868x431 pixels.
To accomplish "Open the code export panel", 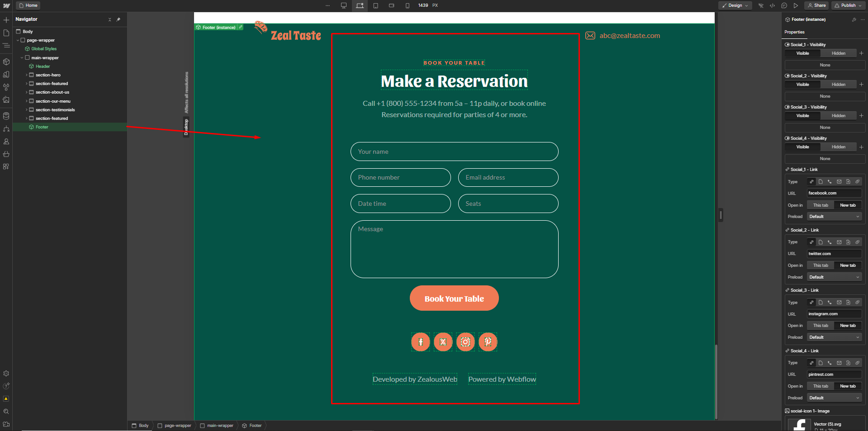I will (773, 5).
